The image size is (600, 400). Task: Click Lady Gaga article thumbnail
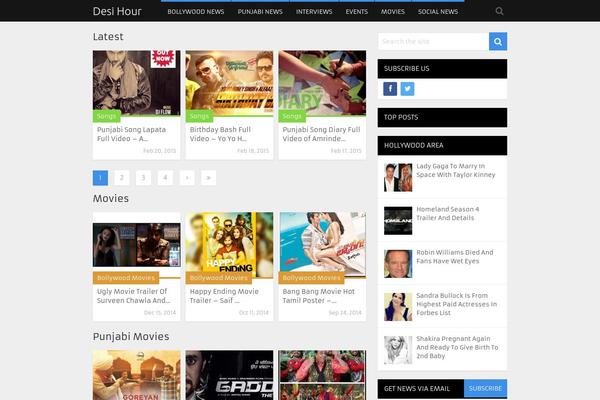click(398, 178)
